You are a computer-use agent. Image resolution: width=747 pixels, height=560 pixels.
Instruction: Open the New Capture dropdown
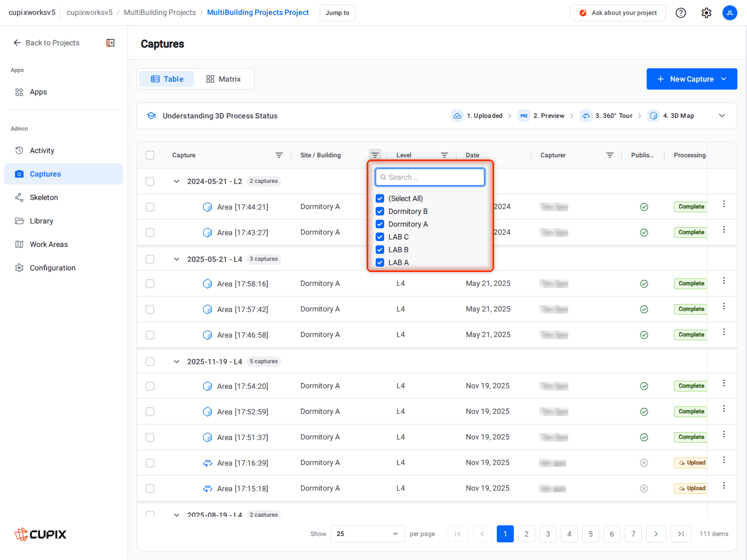692,79
